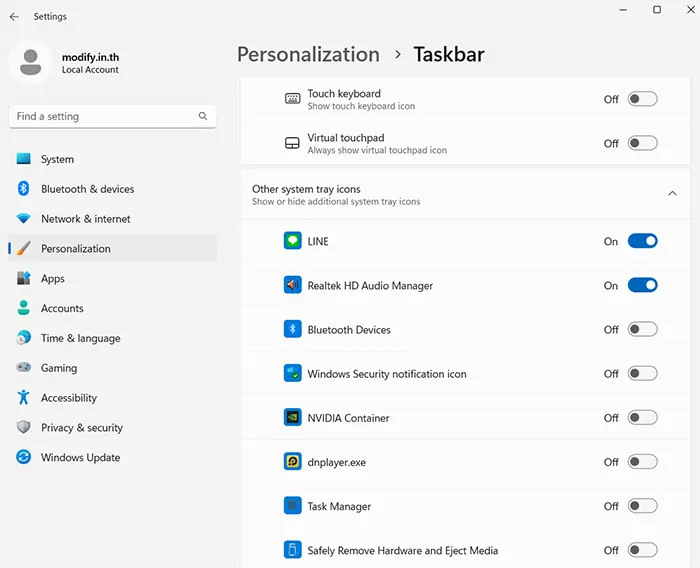Click the modify.in.th account name
The height and width of the screenshot is (568, 700).
click(91, 57)
